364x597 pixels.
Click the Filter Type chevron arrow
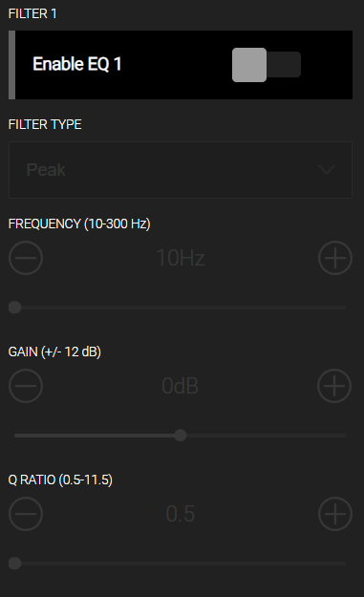click(327, 170)
